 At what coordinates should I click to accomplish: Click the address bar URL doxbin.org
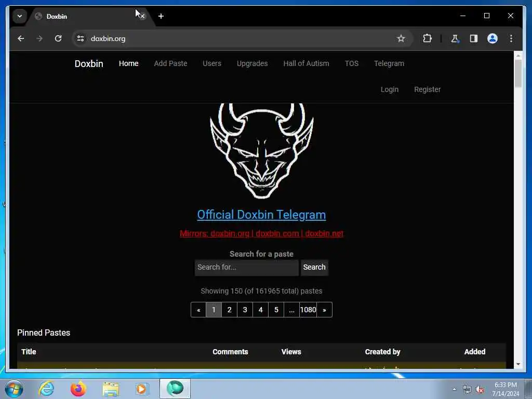point(108,38)
